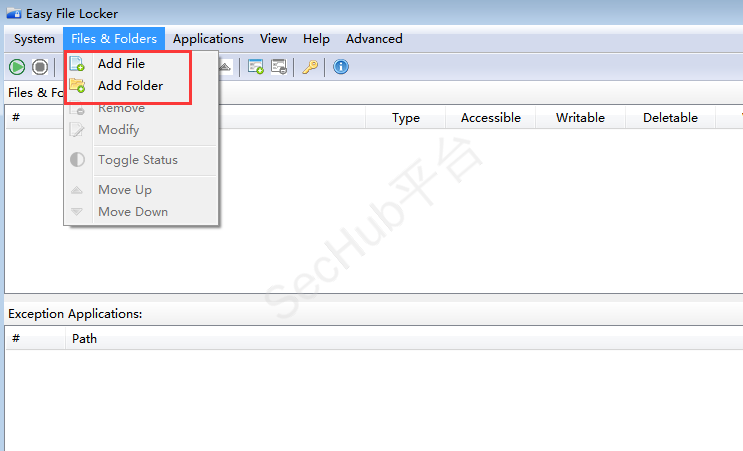Click the Easy File Locker title icon

coord(14,13)
